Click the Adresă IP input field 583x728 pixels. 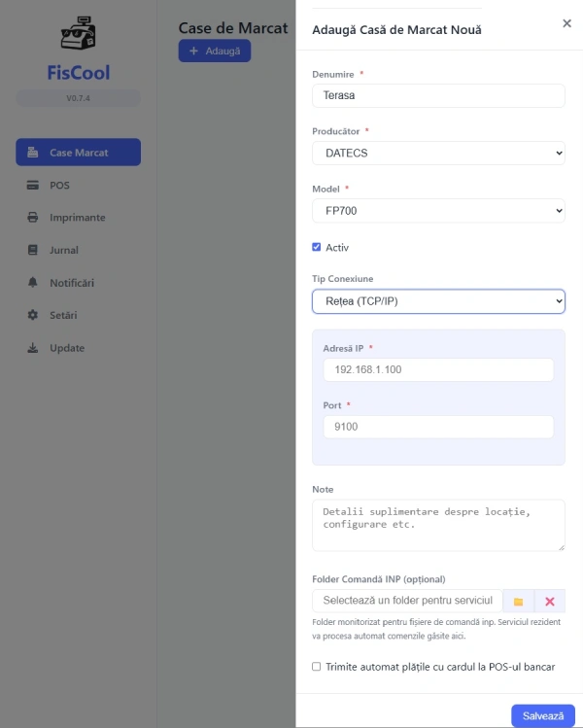click(x=438, y=369)
